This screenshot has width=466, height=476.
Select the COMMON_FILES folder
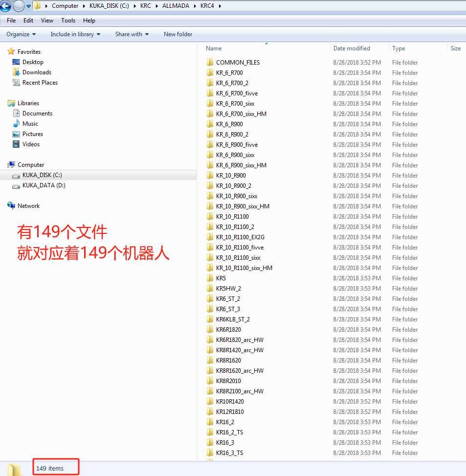point(238,62)
